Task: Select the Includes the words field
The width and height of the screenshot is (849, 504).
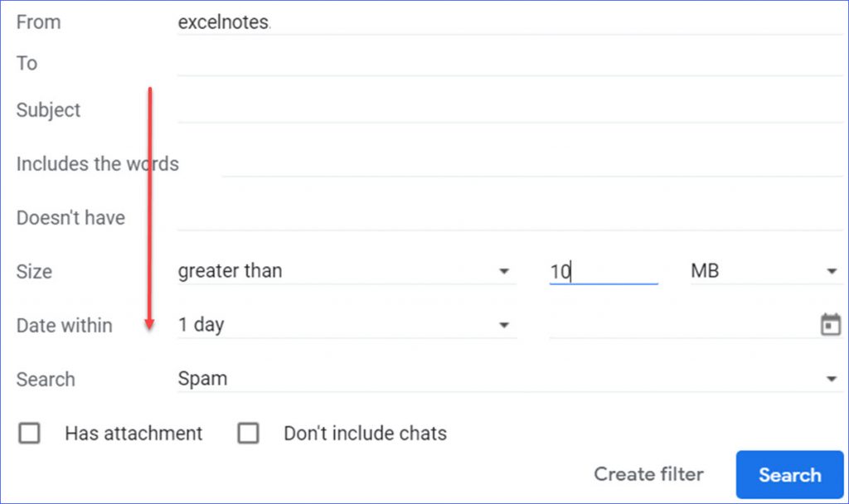Action: coord(531,164)
